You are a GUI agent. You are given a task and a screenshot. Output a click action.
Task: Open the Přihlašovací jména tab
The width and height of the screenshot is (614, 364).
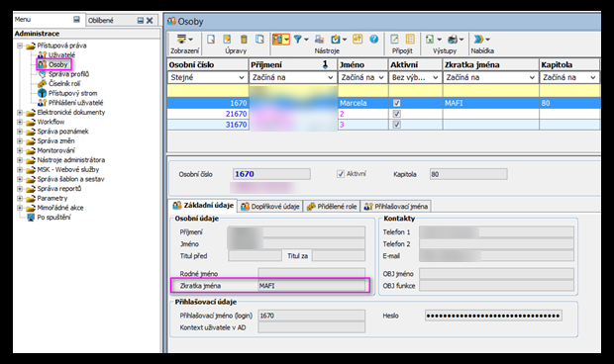click(x=396, y=207)
